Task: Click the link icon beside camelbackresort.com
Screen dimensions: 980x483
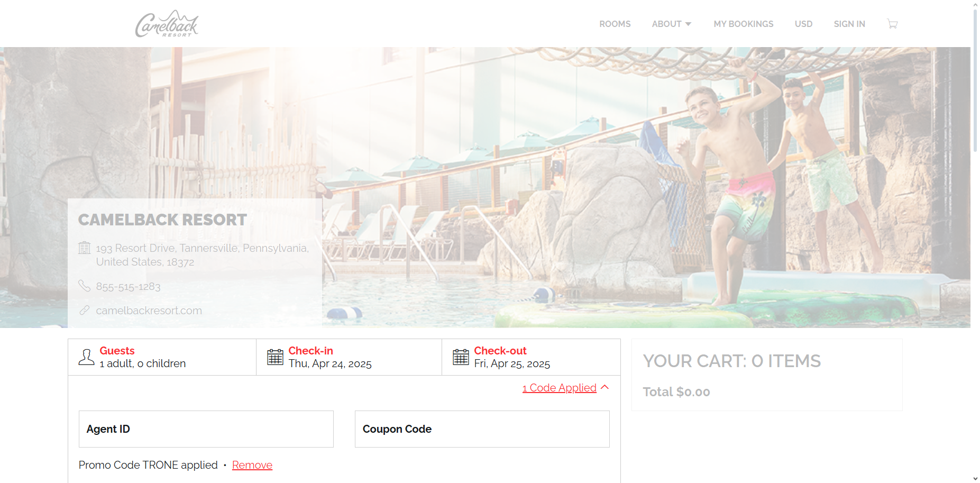Action: pos(85,311)
